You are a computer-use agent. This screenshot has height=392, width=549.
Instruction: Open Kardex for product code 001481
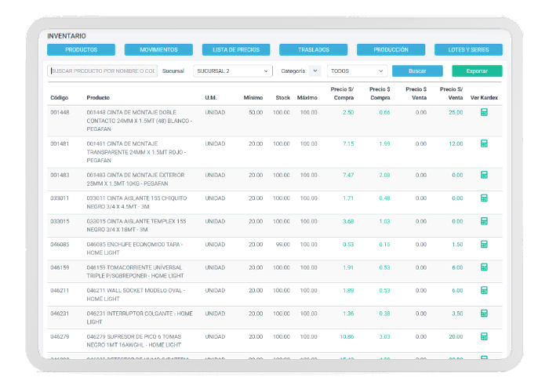(x=484, y=143)
